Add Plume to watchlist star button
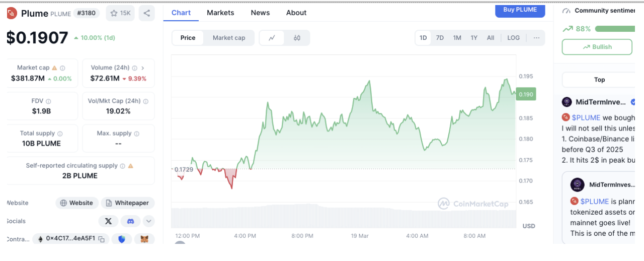Image resolution: width=644 pixels, height=261 pixels. click(120, 13)
